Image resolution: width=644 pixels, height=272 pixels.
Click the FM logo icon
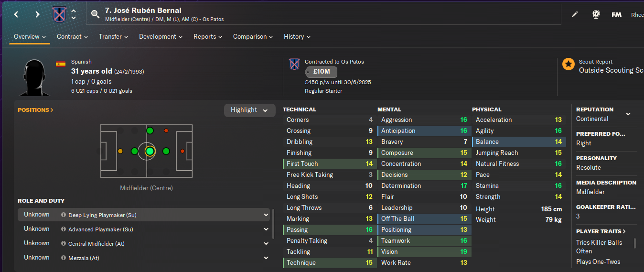point(616,14)
